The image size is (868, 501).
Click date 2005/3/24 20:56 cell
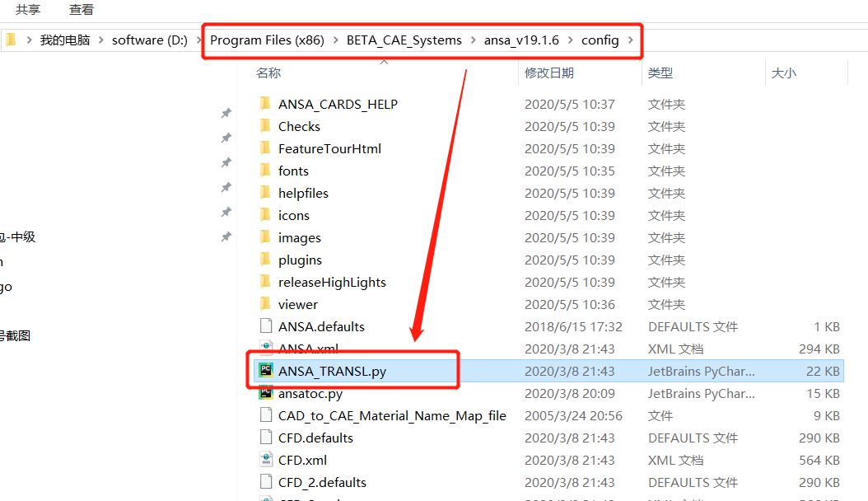pos(573,416)
